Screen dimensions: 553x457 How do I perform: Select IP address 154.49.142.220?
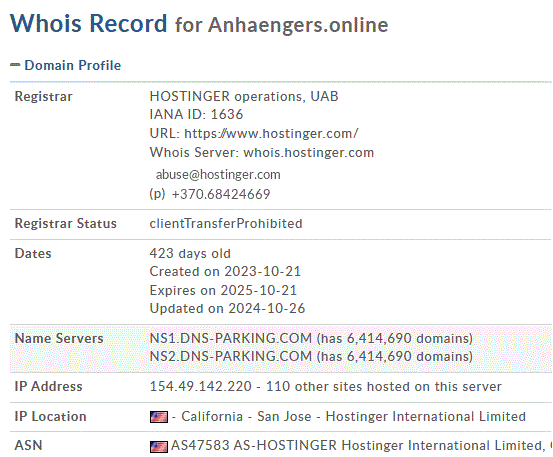point(201,386)
